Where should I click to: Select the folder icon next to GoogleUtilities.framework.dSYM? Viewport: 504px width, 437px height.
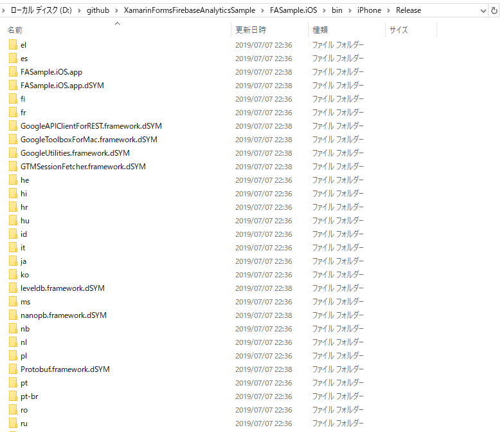13,153
